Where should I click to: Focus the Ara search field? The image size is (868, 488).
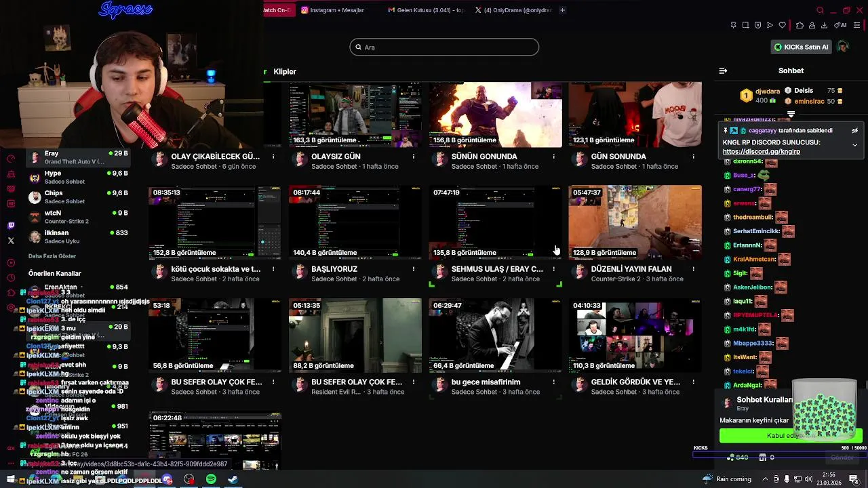click(x=444, y=47)
